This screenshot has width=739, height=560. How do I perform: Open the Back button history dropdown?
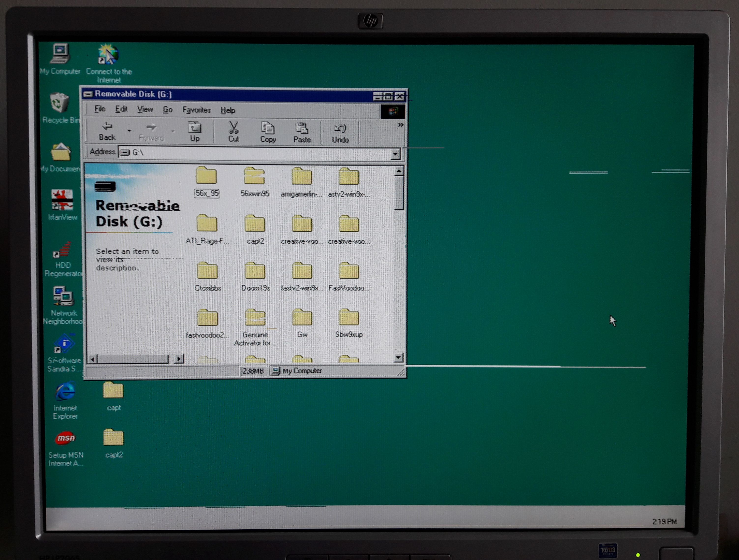129,131
